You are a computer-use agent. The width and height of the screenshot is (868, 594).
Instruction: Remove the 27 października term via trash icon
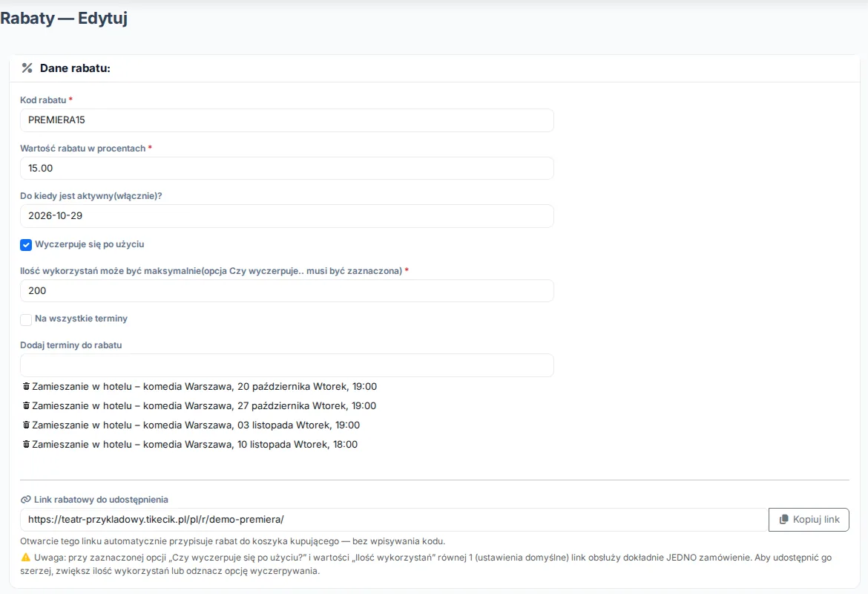point(26,405)
